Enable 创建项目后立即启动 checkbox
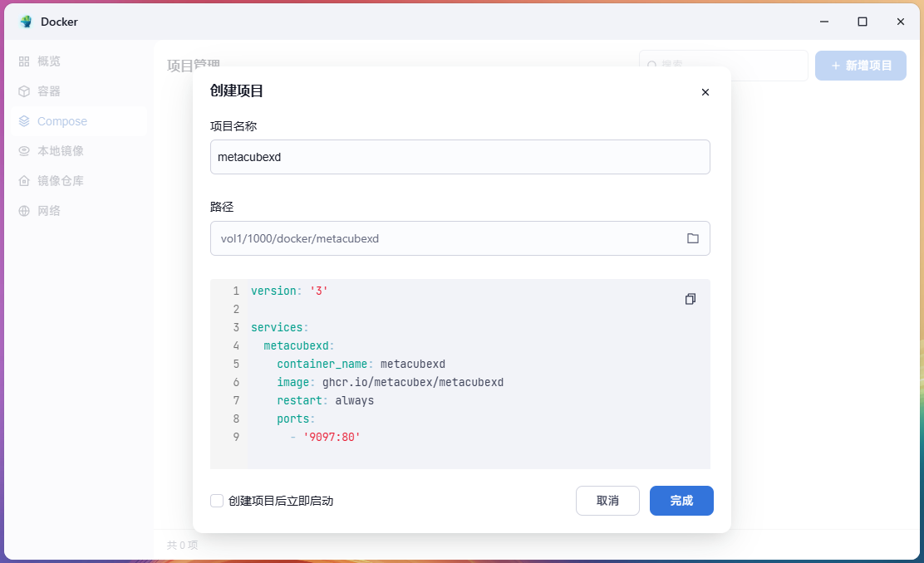The width and height of the screenshot is (924, 563). 217,501
